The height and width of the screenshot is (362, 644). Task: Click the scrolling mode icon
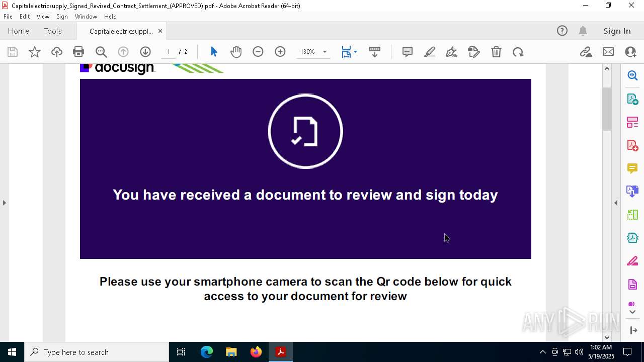tap(375, 52)
